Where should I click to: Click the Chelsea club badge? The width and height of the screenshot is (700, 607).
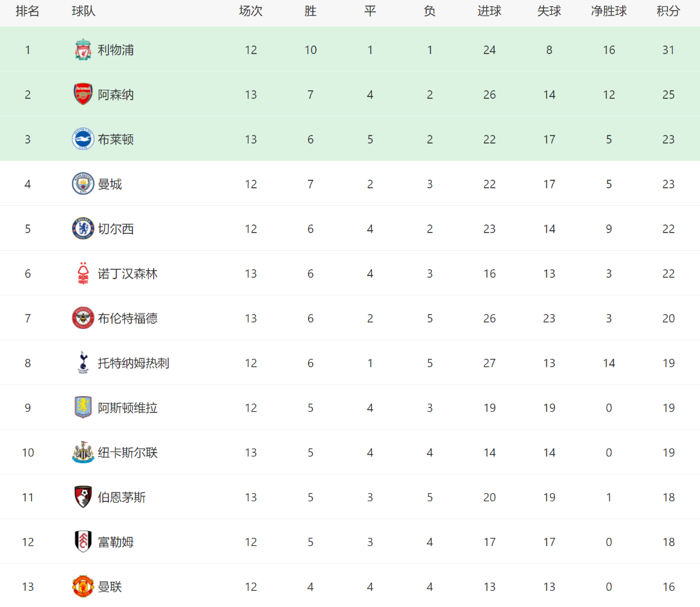[83, 228]
